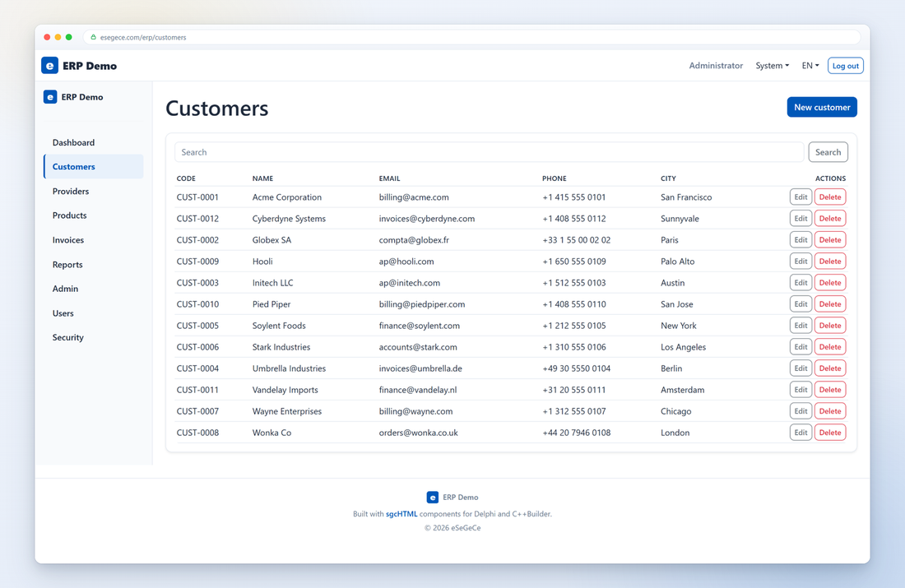Go to Providers in the sidebar

coord(94,191)
